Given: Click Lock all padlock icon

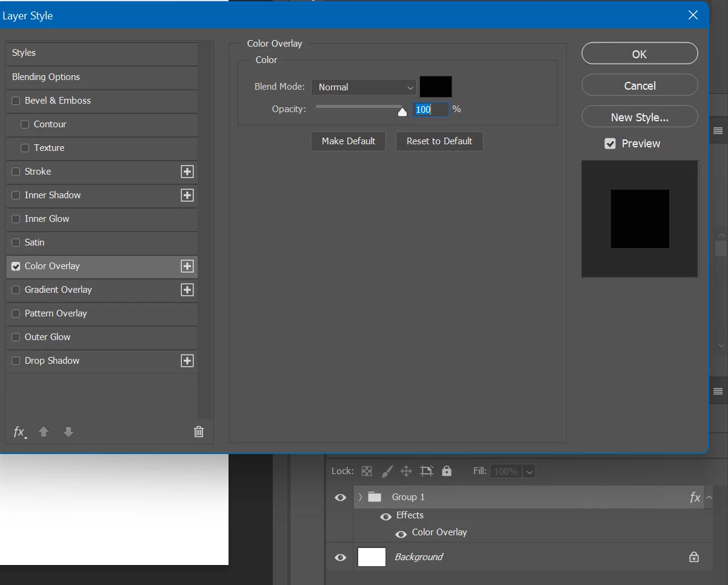Looking at the screenshot, I should pos(447,471).
